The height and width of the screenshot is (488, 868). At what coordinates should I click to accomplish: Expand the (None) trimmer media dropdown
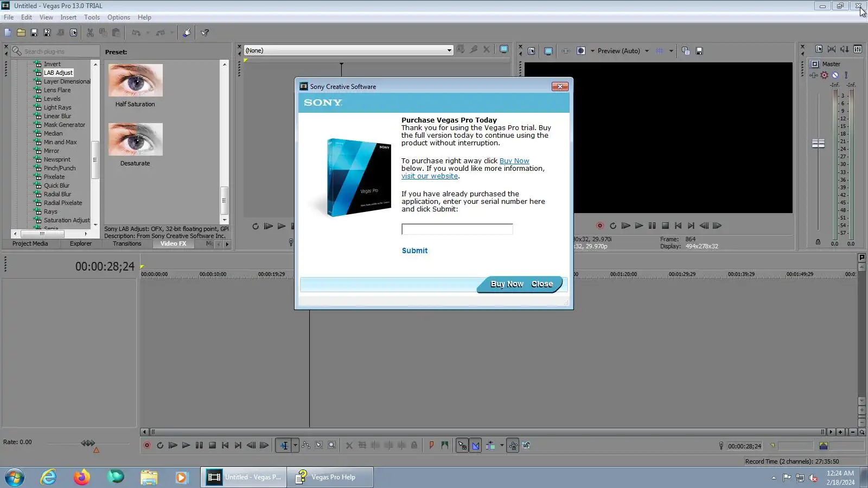[449, 50]
